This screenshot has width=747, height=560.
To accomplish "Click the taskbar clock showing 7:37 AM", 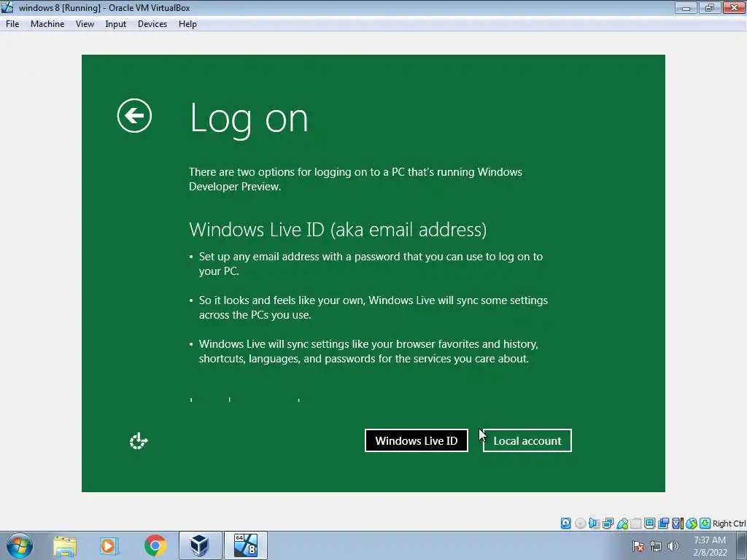I will tap(710, 546).
